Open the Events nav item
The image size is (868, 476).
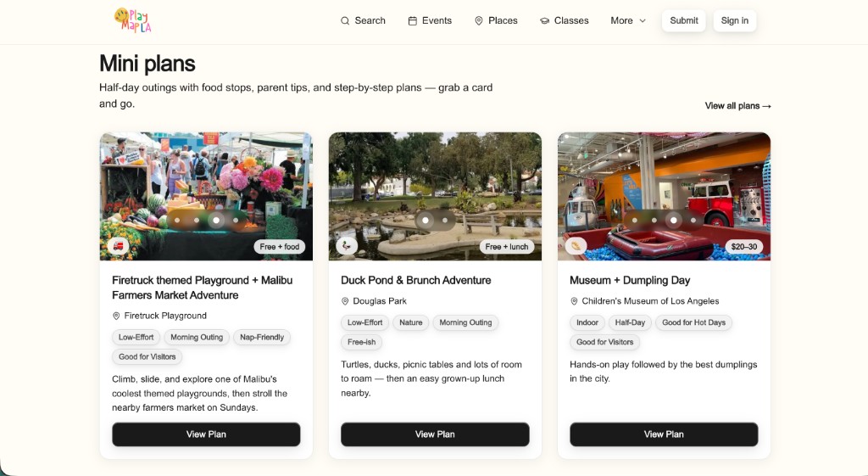(x=430, y=20)
